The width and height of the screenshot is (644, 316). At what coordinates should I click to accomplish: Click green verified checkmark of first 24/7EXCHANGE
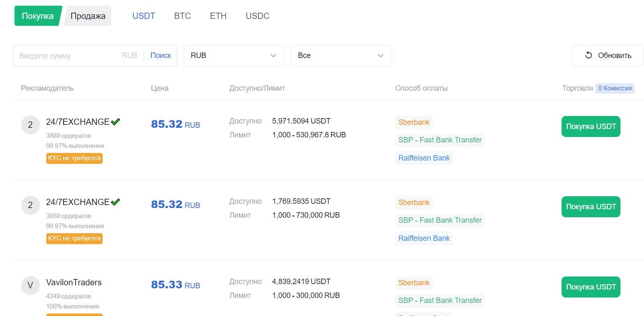coord(115,121)
